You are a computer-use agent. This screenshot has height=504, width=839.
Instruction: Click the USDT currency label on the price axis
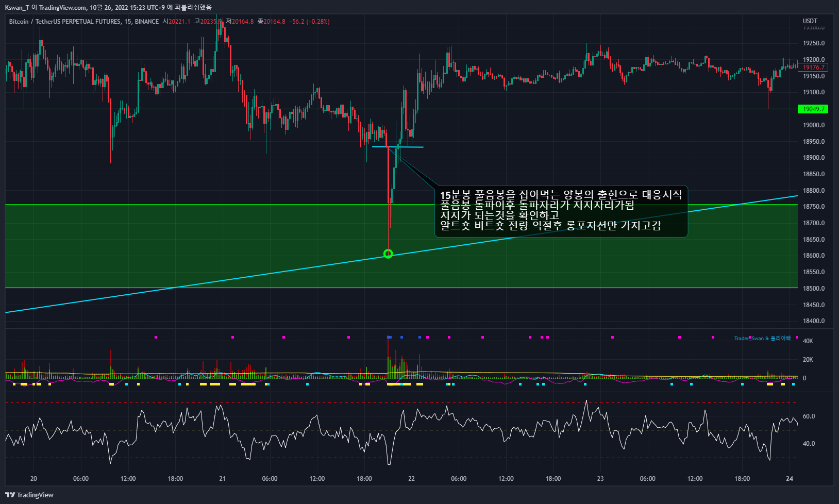tap(810, 21)
